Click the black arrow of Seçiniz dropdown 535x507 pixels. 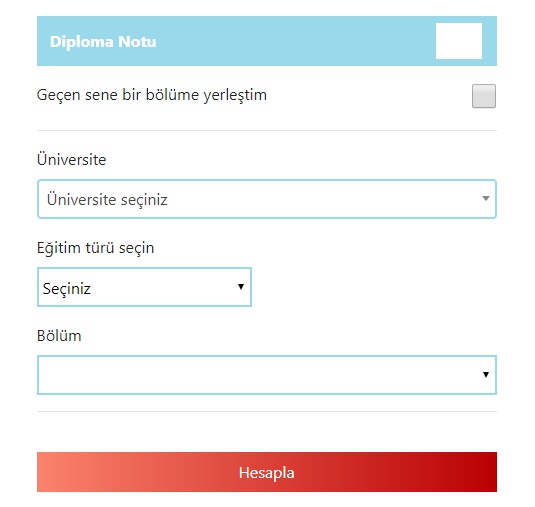tap(241, 287)
